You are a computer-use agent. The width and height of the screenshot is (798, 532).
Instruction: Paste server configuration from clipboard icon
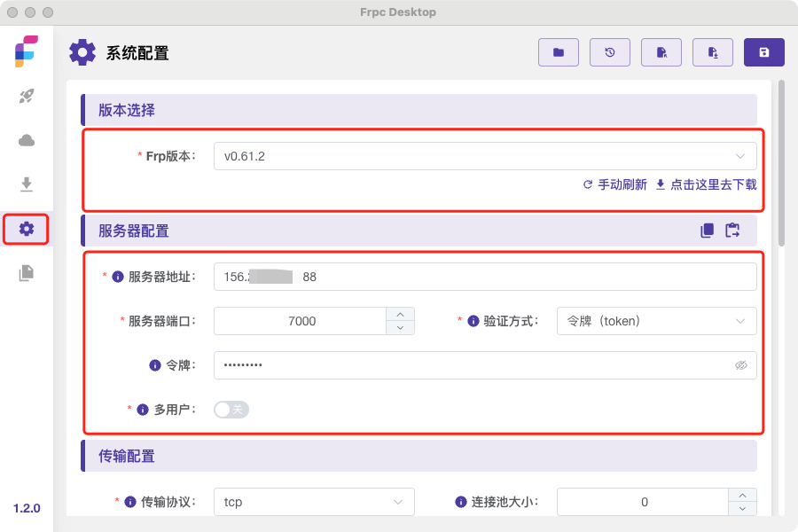tap(733, 231)
